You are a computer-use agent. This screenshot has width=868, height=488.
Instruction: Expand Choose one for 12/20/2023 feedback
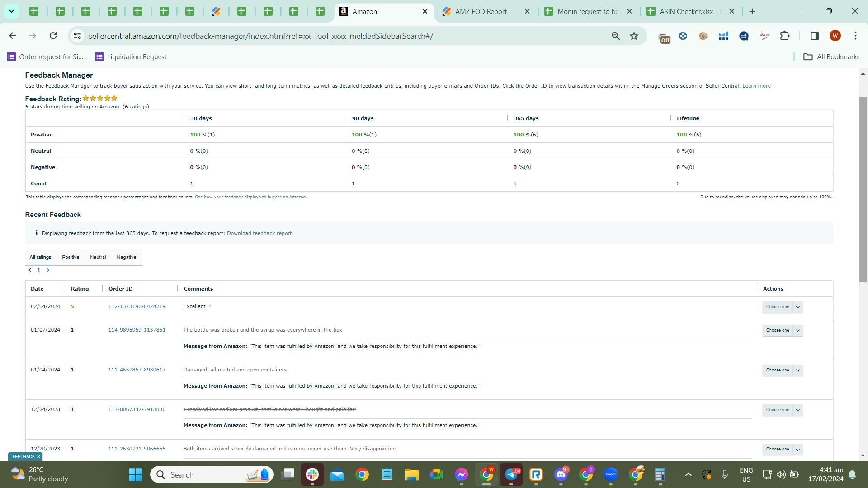click(782, 449)
